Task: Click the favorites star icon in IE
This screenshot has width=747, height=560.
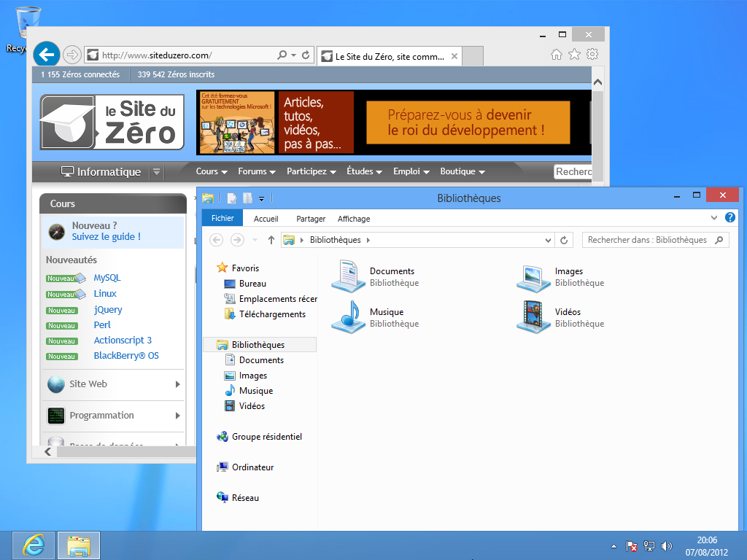Action: pyautogui.click(x=574, y=55)
